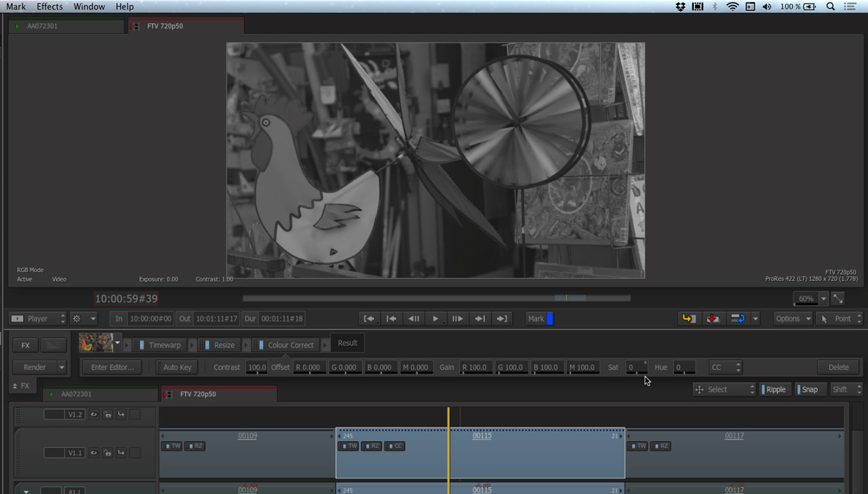Click the Delete effect button
Viewport: 868px width, 494px height.
[x=838, y=367]
